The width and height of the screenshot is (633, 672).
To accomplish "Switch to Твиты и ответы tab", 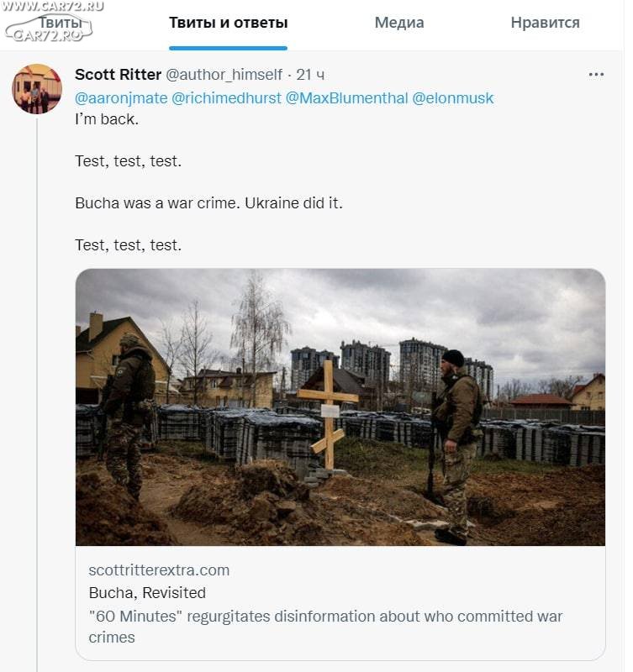I will click(228, 23).
